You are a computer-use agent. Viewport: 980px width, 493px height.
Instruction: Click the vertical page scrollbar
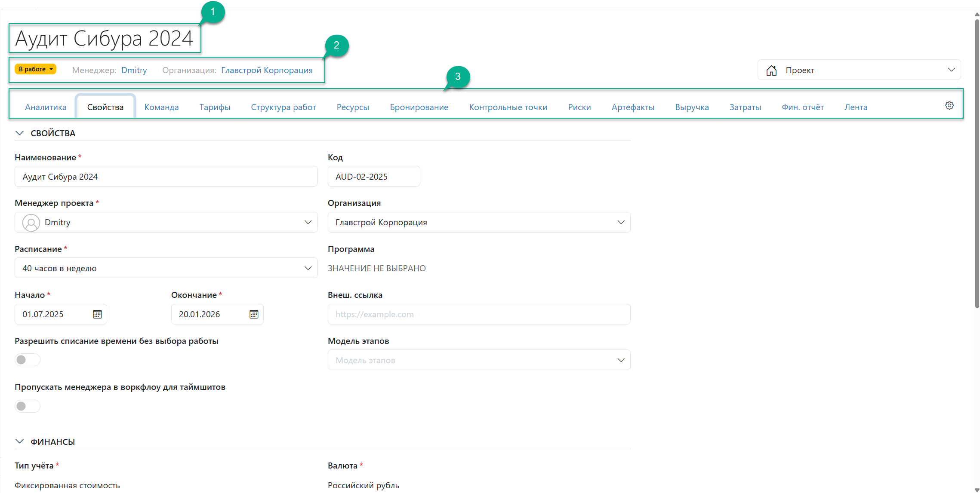pyautogui.click(x=977, y=163)
